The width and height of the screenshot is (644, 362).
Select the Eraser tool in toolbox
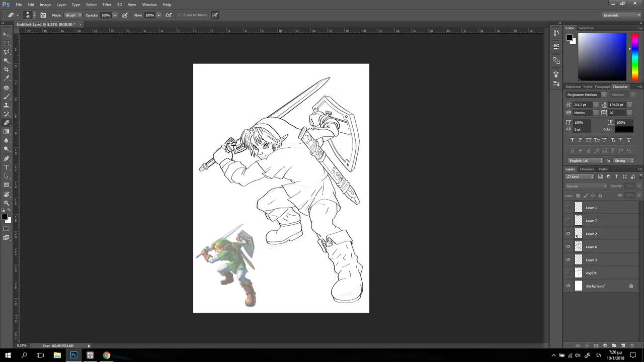pyautogui.click(x=7, y=123)
